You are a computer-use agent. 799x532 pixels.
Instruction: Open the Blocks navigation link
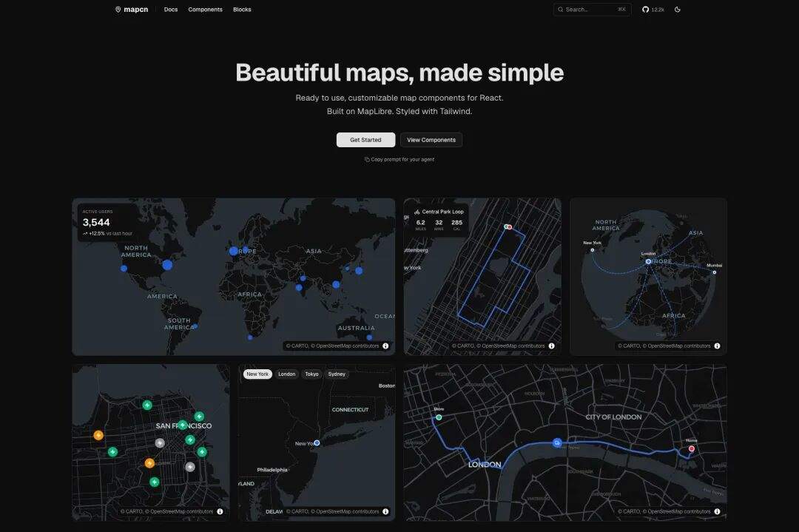(242, 10)
